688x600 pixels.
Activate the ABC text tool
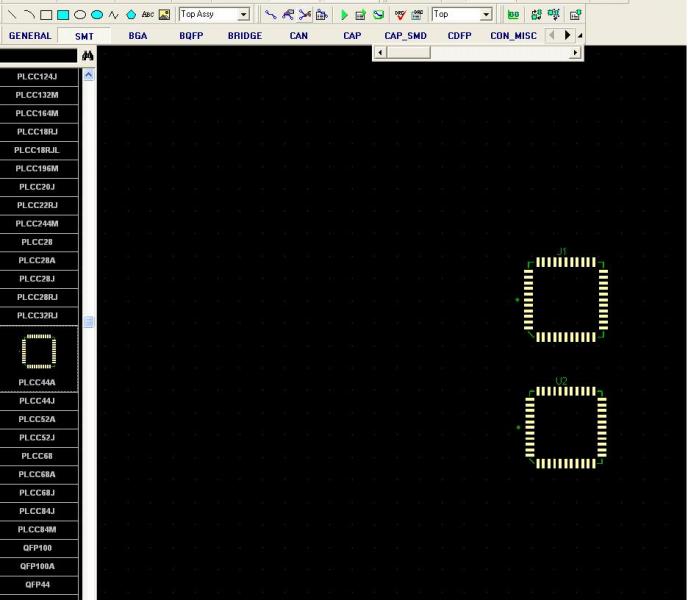tap(148, 15)
